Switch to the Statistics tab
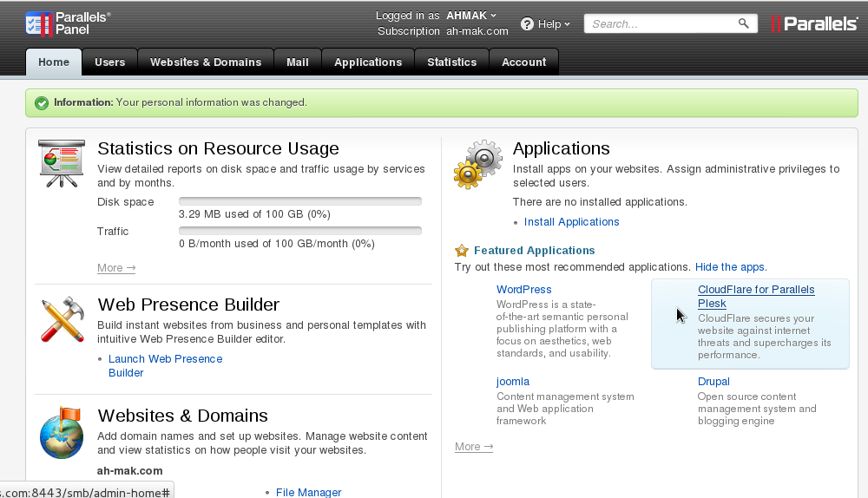868x498 pixels. pyautogui.click(x=451, y=62)
